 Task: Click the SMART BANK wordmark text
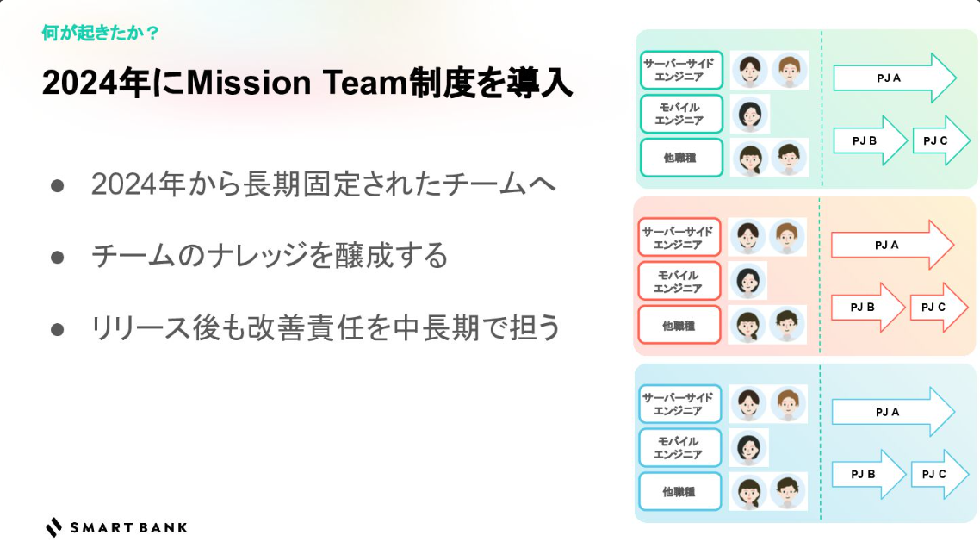128,527
